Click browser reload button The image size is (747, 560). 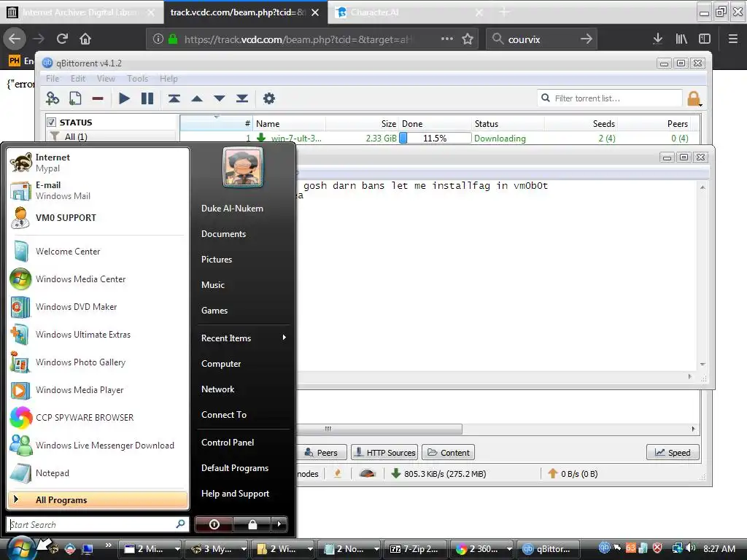pos(63,39)
